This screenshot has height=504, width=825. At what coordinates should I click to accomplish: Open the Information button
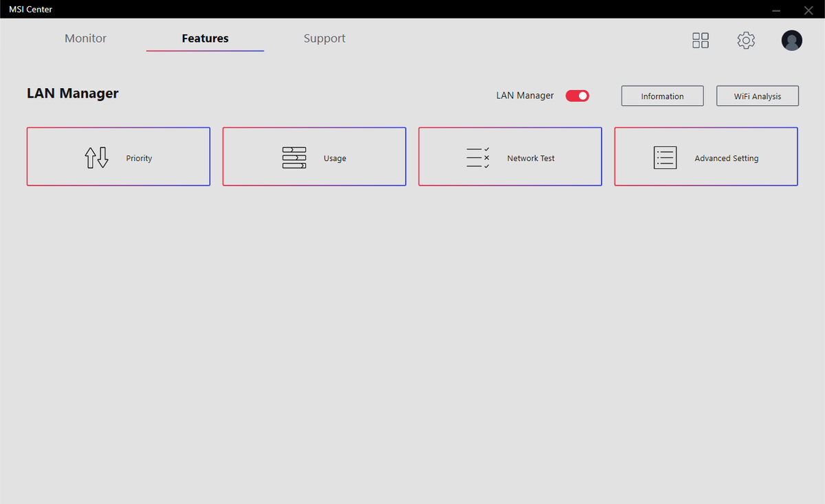point(662,96)
